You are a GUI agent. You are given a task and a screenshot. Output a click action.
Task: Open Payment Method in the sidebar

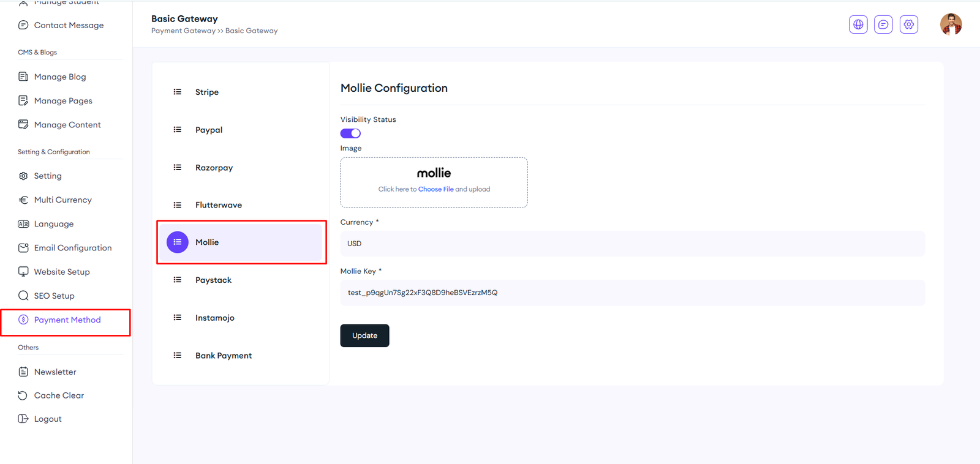pos(67,320)
